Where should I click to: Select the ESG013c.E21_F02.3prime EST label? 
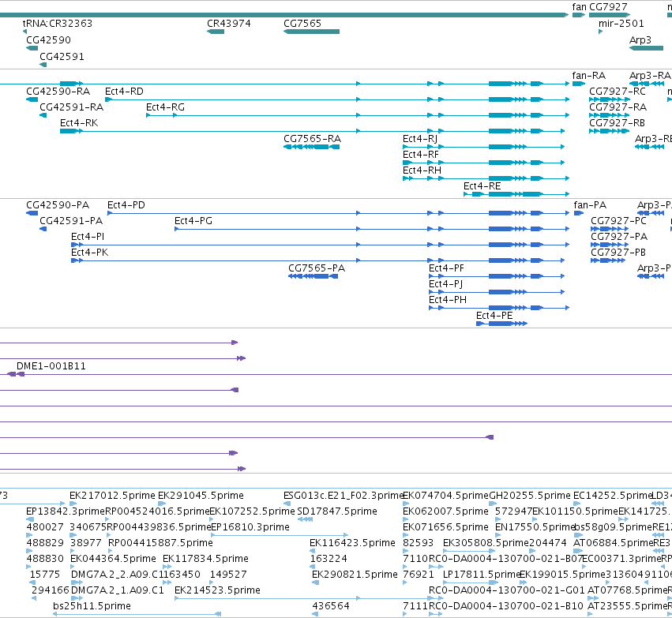coord(344,496)
